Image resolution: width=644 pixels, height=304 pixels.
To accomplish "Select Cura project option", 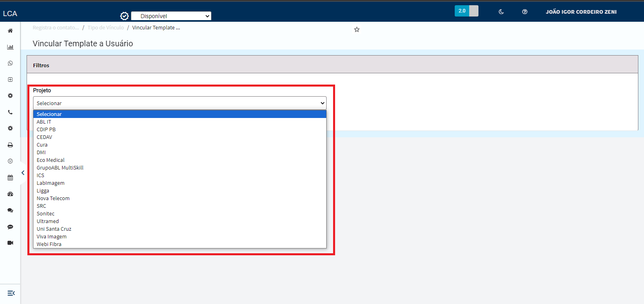I will point(180,145).
